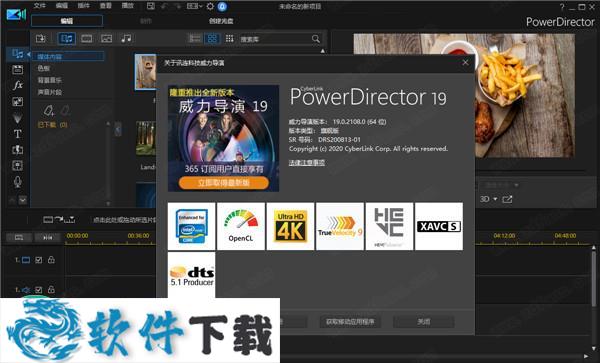Image resolution: width=600 pixels, height=363 pixels.
Task: Close the About dialog with X
Action: point(465,62)
